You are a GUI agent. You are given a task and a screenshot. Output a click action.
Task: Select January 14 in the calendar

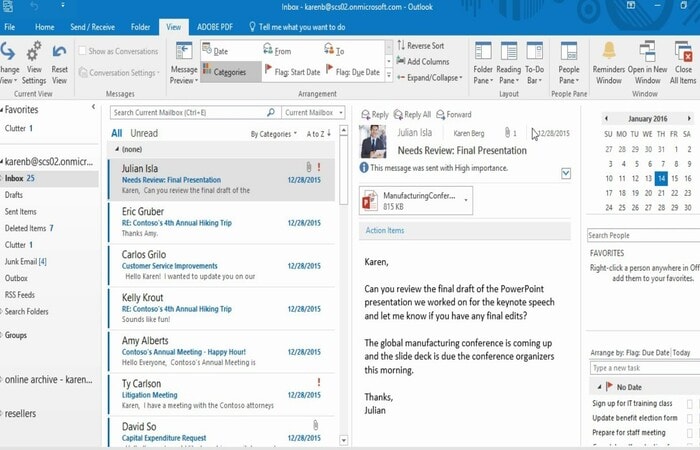661,178
